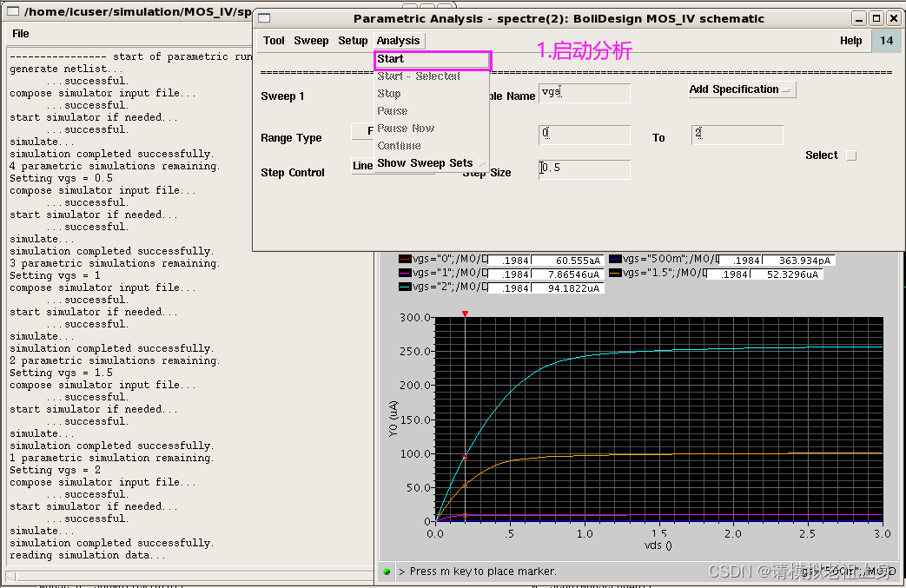
Task: Open File menu in simulation log window
Action: (x=20, y=34)
